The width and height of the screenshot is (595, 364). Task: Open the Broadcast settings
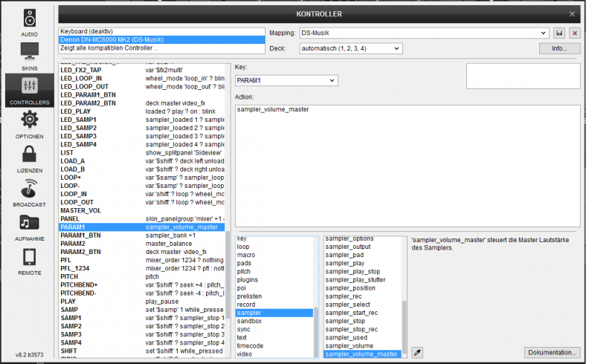point(29,193)
